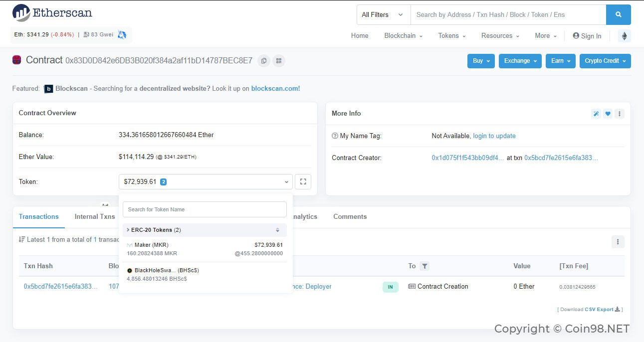Open the Ethereum network icon menu
The width and height of the screenshot is (644, 342).
[624, 36]
